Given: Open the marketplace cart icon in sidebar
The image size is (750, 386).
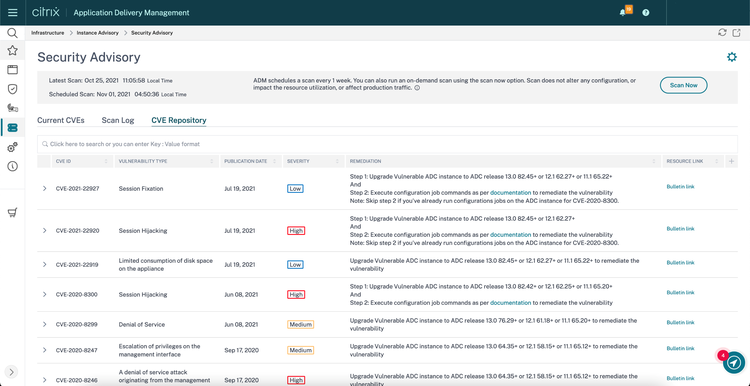Looking at the screenshot, I should (12, 213).
